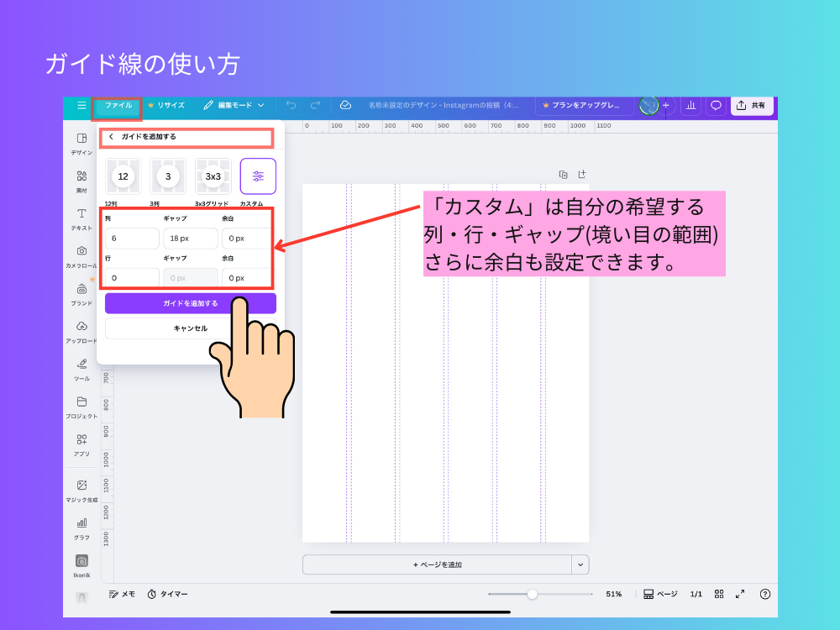Click the キャンセル button
This screenshot has width=840, height=630.
coord(190,328)
